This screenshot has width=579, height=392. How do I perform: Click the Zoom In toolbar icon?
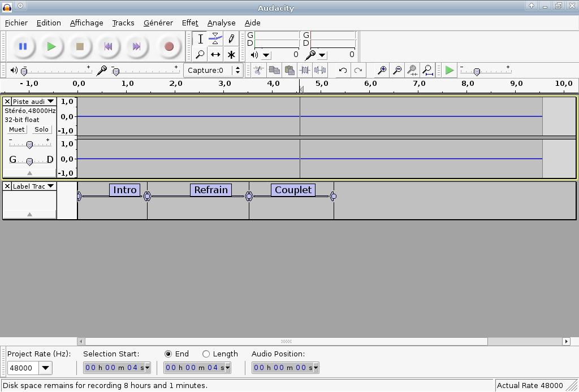[x=382, y=71]
